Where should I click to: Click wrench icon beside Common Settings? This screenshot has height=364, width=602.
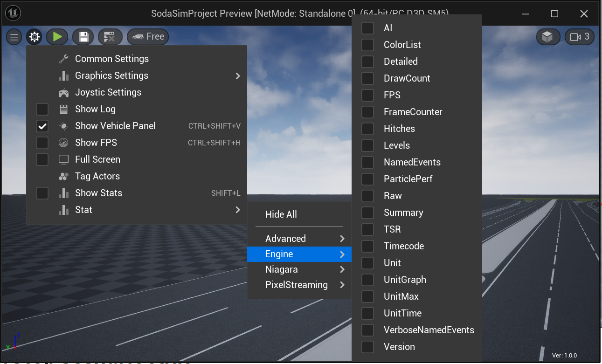pyautogui.click(x=64, y=59)
